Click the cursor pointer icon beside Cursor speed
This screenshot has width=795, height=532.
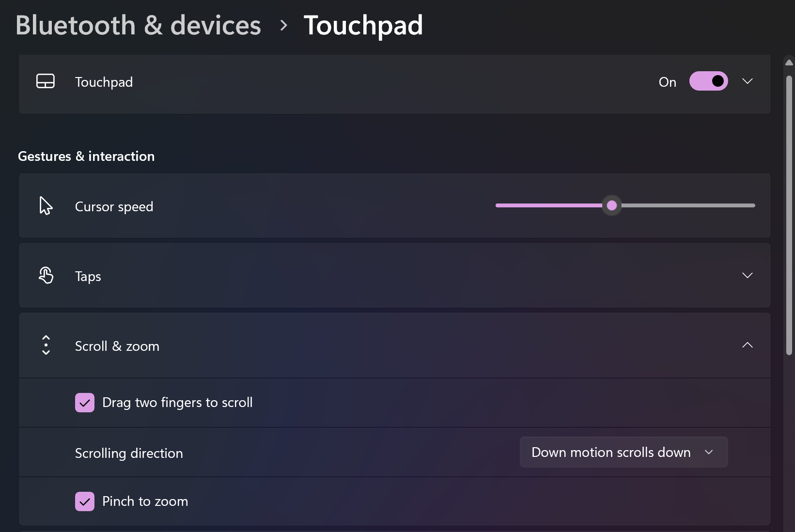point(46,205)
